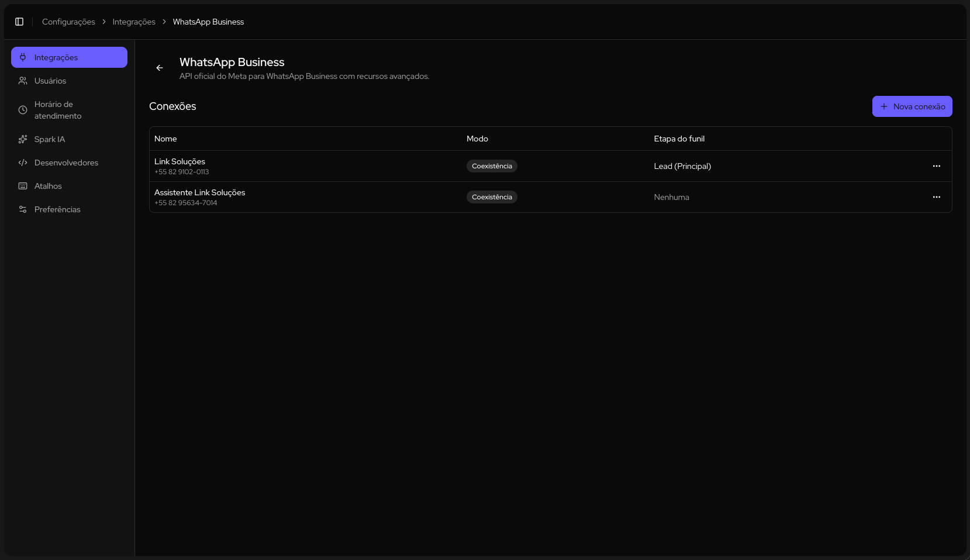This screenshot has width=970, height=560.
Task: Go back using the arrow icon
Action: [x=160, y=68]
